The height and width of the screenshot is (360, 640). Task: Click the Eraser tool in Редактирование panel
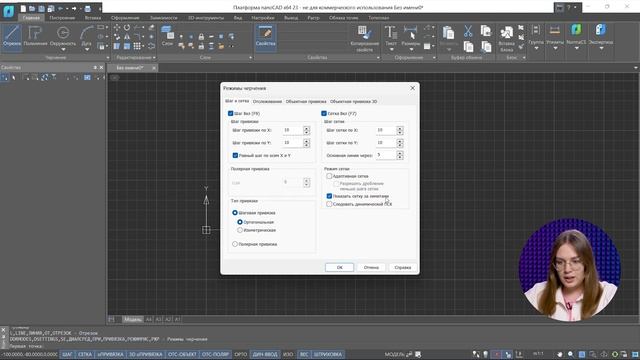coord(152,28)
